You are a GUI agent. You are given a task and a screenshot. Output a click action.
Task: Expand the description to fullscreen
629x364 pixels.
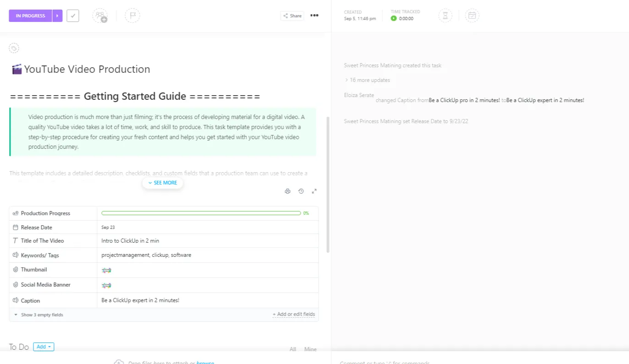tap(314, 191)
